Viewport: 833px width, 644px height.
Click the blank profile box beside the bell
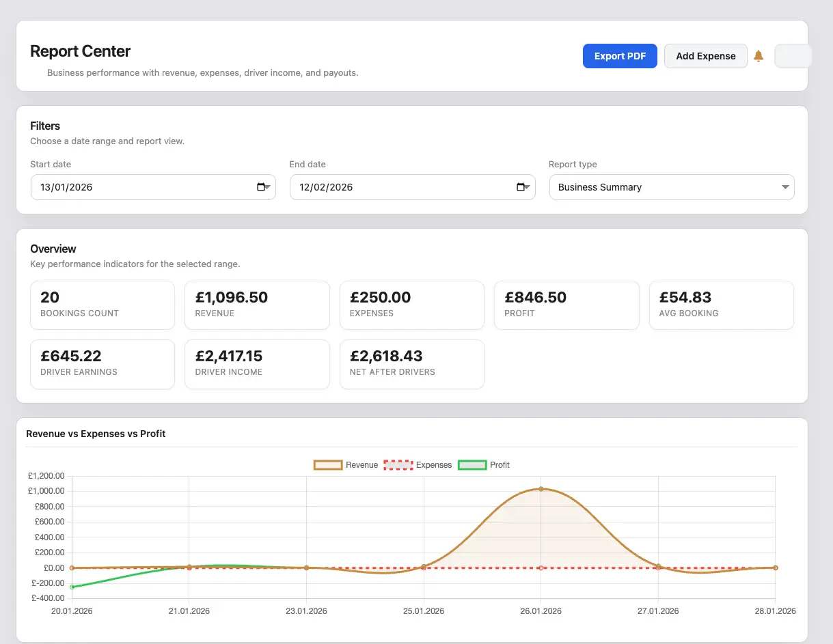(x=792, y=56)
